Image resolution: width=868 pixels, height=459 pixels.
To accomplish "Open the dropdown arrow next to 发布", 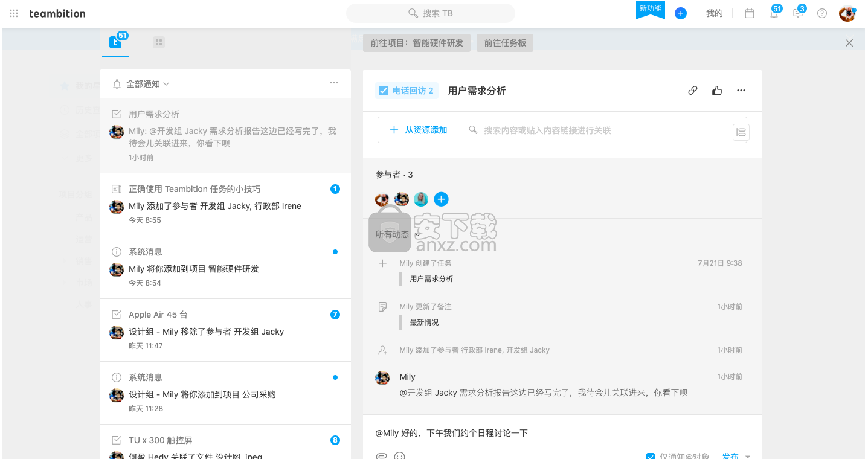I will [748, 457].
